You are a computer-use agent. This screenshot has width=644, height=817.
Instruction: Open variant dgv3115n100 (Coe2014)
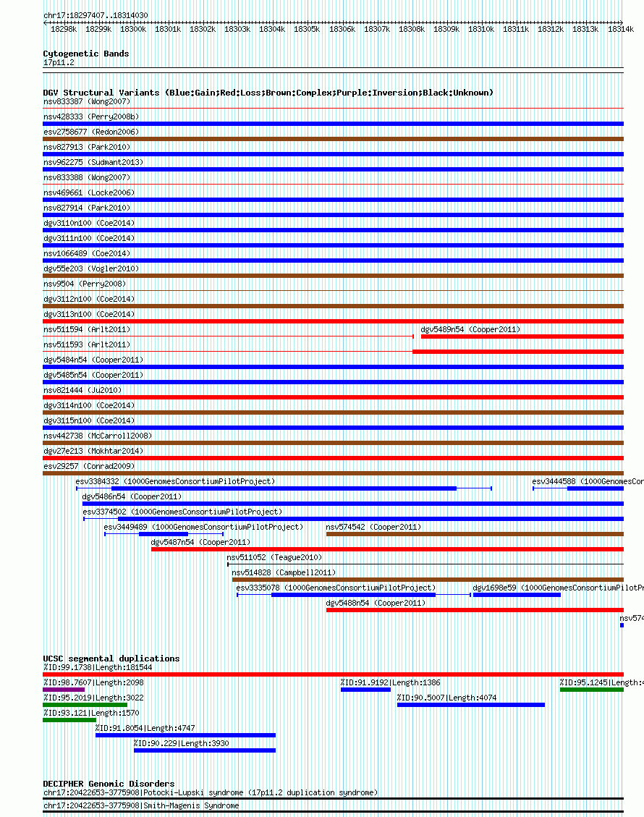point(89,420)
